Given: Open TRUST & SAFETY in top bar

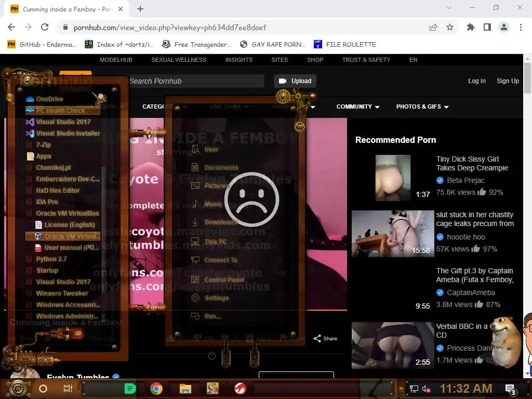Looking at the screenshot, I should 366,60.
